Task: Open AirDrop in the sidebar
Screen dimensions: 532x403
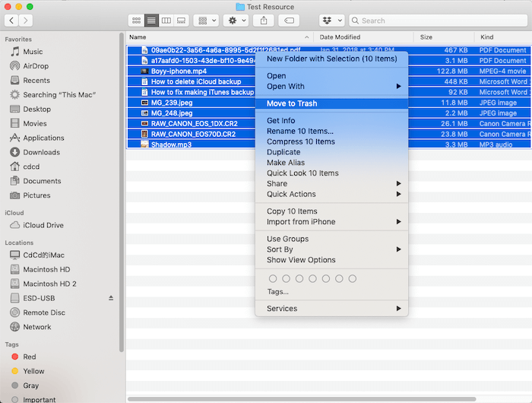Action: click(29, 66)
